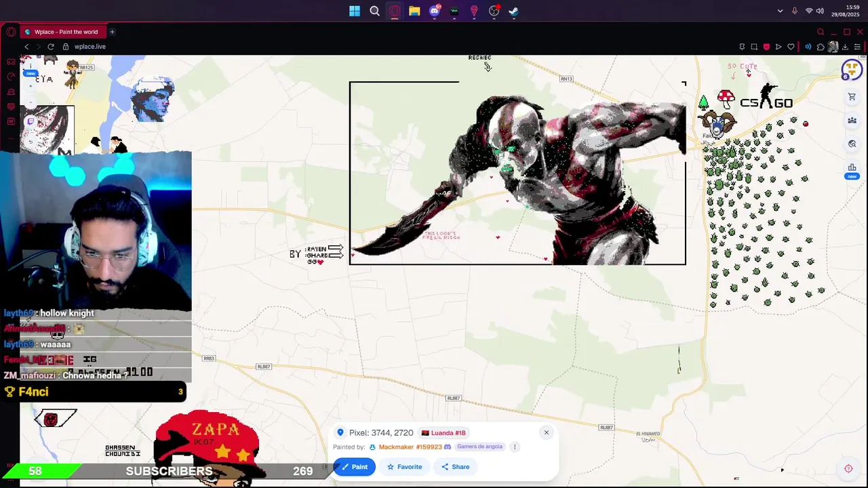
Task: Click the Pixel: 3744, 2720 coordinates text
Action: (x=381, y=432)
